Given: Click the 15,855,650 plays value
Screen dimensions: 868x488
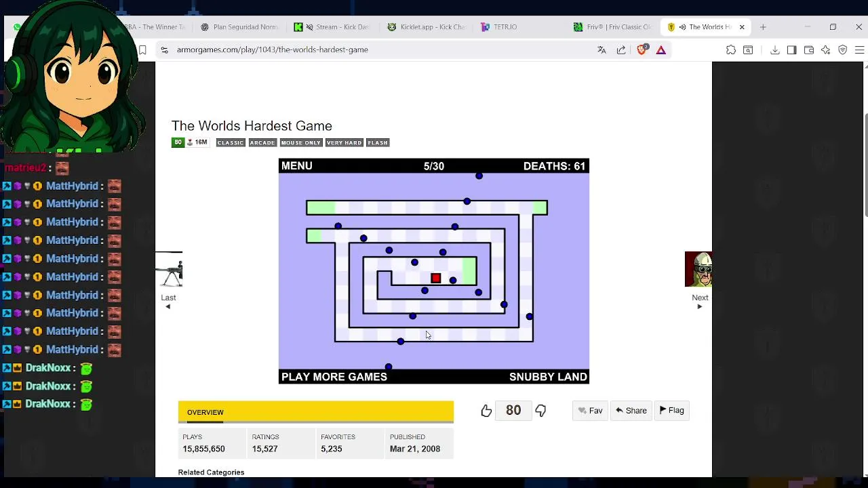Looking at the screenshot, I should click(x=203, y=449).
